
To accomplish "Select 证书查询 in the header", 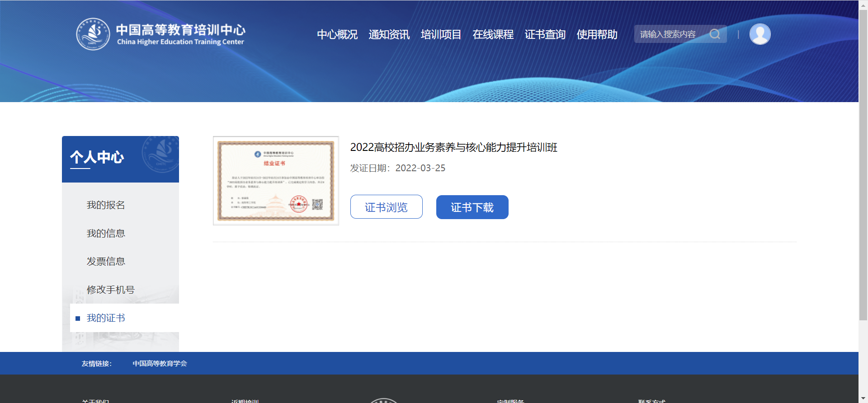I will pos(545,35).
